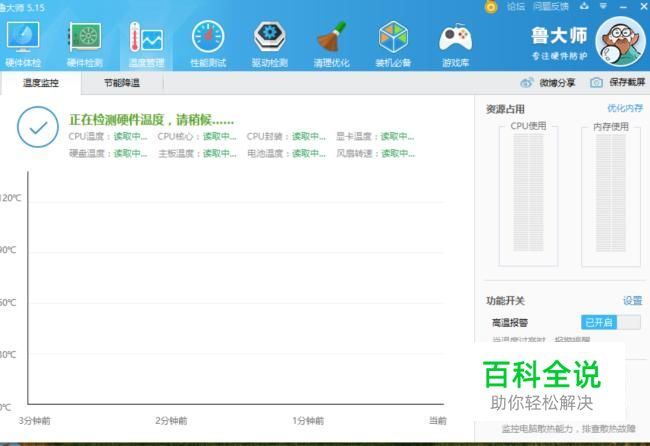Click the 电池温度 reading text
Image resolution: width=650 pixels, height=446 pixels.
286,154
